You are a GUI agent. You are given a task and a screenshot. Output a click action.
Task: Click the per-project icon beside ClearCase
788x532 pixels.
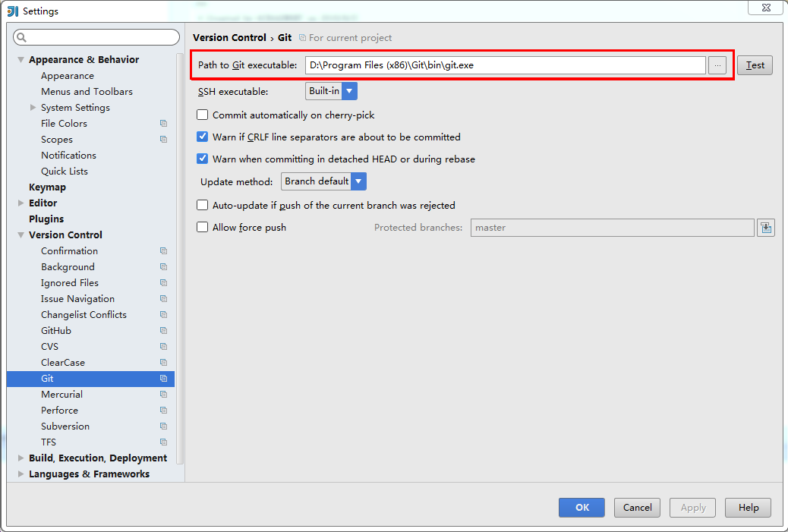point(163,363)
